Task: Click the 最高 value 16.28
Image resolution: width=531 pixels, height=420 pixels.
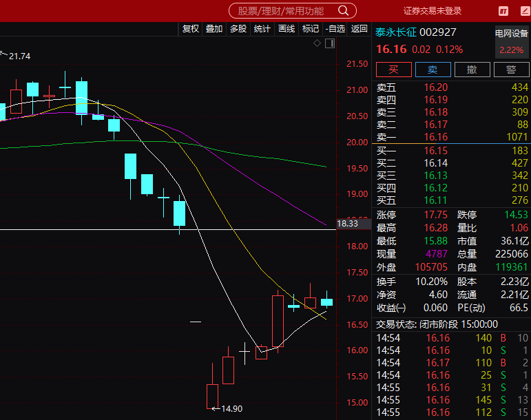Action: [436, 228]
